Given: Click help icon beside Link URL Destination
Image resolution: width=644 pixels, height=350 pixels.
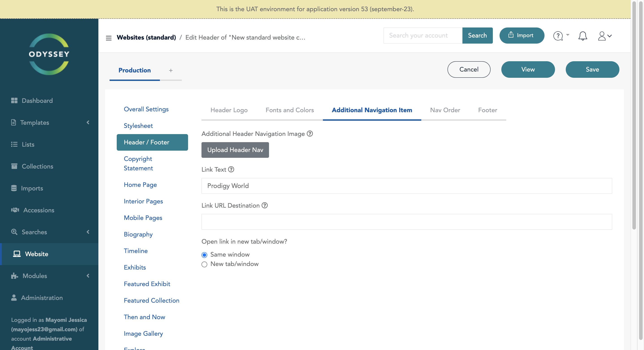Looking at the screenshot, I should click(265, 205).
